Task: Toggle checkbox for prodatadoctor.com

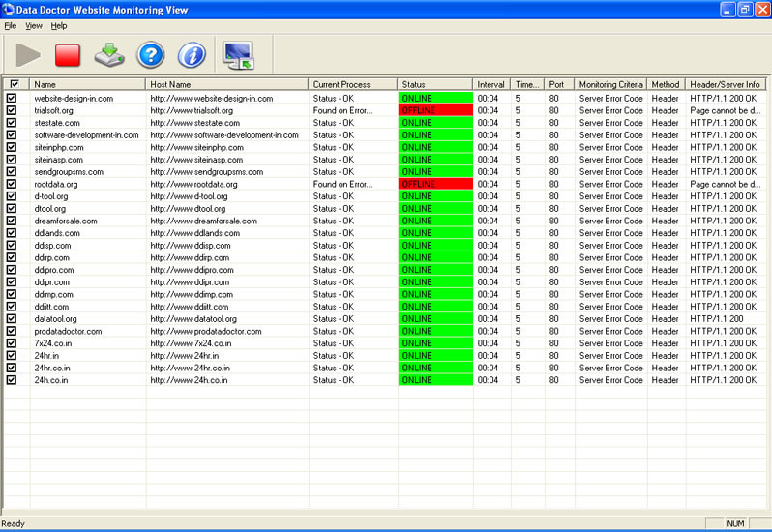Action: 12,331
